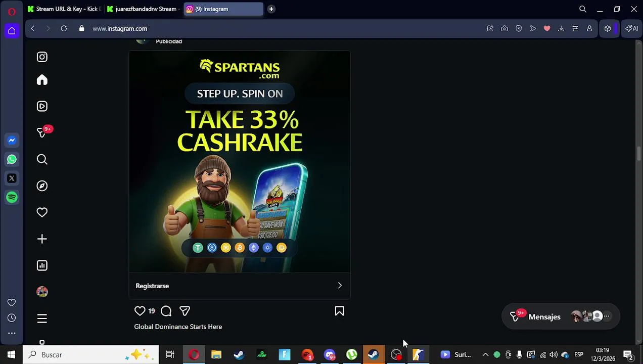Share the Spartans post
The width and height of the screenshot is (643, 364).
click(185, 311)
